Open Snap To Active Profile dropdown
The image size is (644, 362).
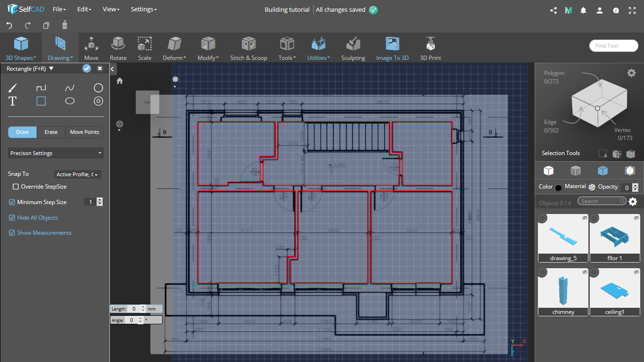(x=77, y=174)
